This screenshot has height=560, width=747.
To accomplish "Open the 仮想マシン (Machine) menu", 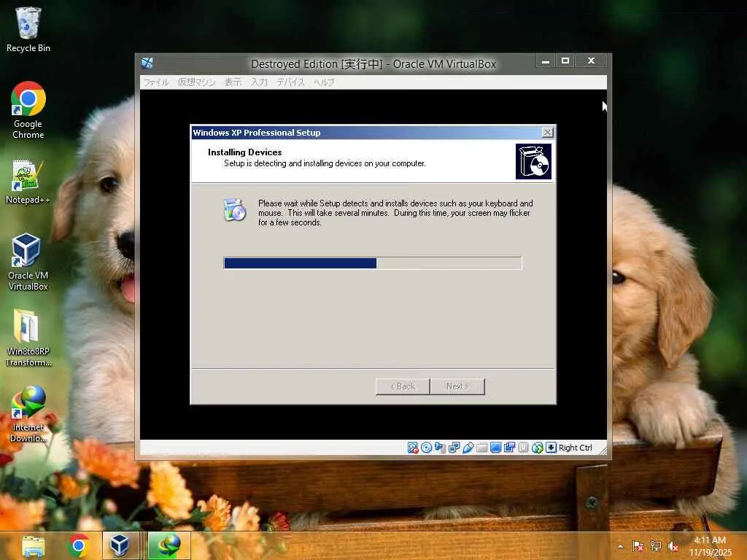I will [196, 82].
